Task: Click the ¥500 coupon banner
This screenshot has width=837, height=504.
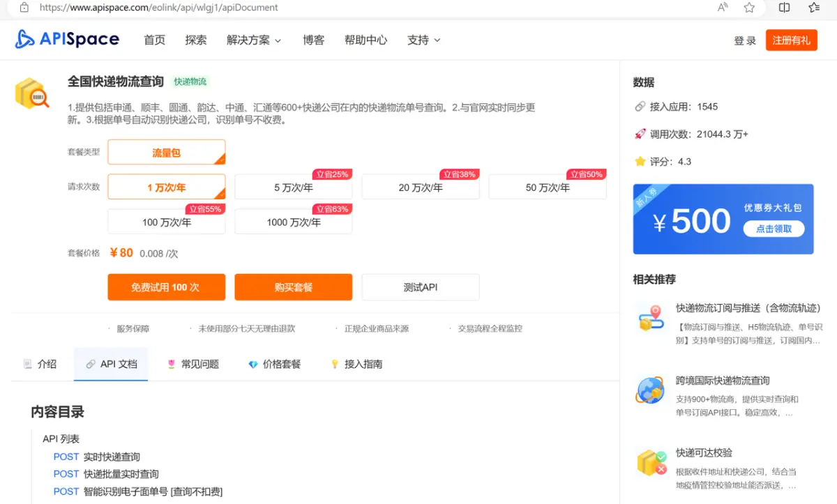Action: tap(723, 219)
